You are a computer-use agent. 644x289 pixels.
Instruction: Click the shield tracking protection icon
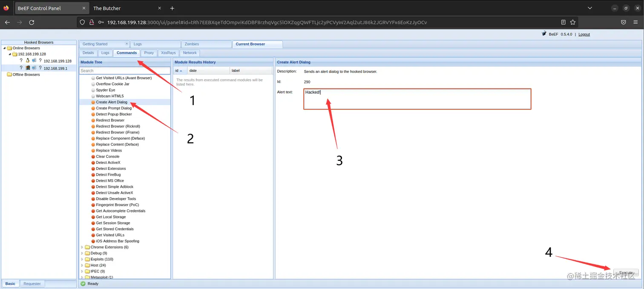(83, 22)
